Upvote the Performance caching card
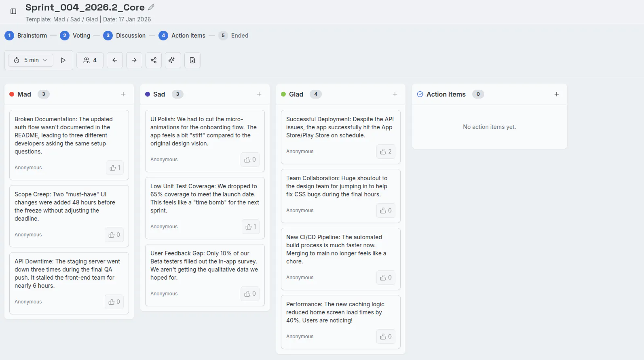Image resolution: width=644 pixels, height=360 pixels. tap(386, 337)
